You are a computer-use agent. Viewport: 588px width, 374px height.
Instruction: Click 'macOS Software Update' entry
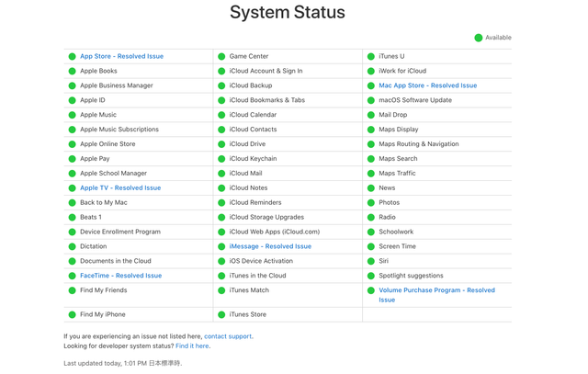(415, 100)
